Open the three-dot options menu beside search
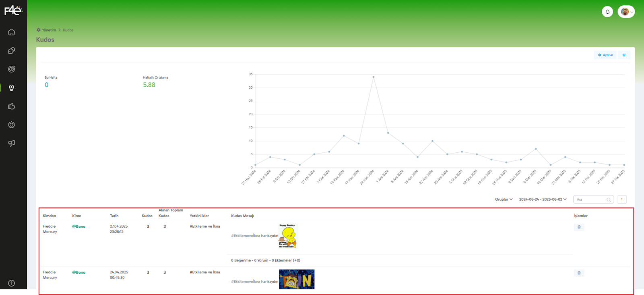Image resolution: width=644 pixels, height=295 pixels. coord(622,199)
